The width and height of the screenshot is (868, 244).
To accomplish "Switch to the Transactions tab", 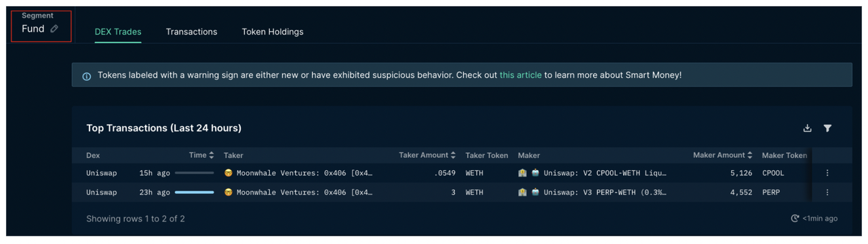I will 191,32.
